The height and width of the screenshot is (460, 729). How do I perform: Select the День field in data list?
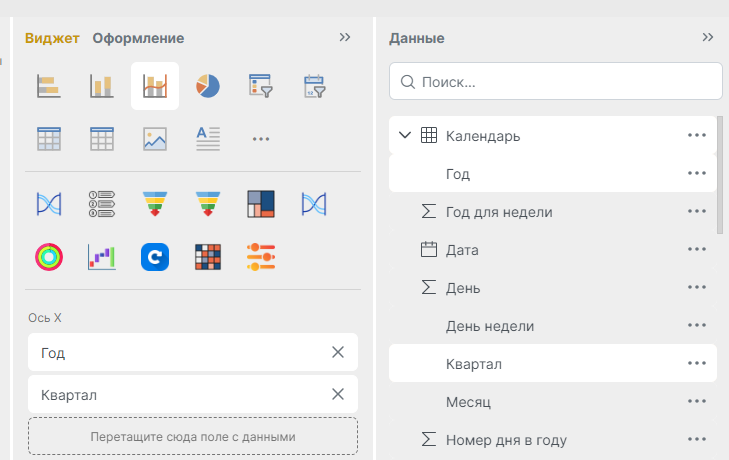(553, 287)
